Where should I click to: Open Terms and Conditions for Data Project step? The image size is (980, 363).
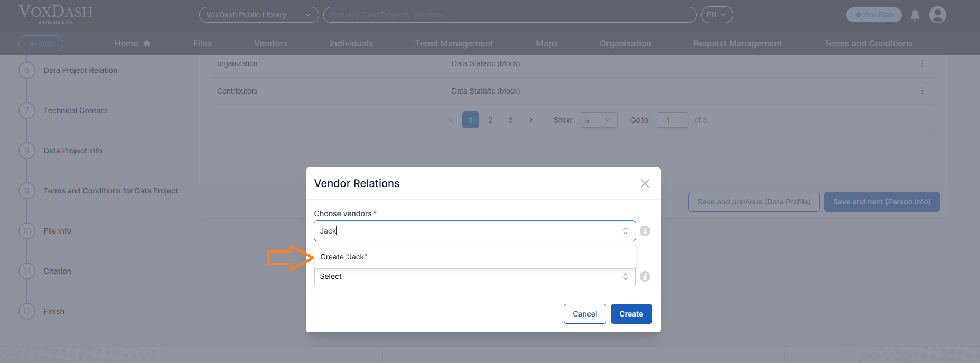coord(111,191)
